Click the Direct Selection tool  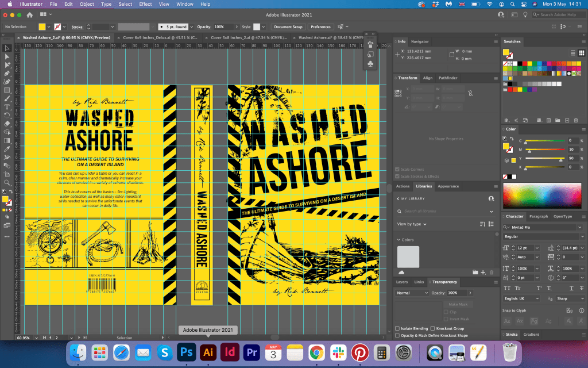coord(7,57)
